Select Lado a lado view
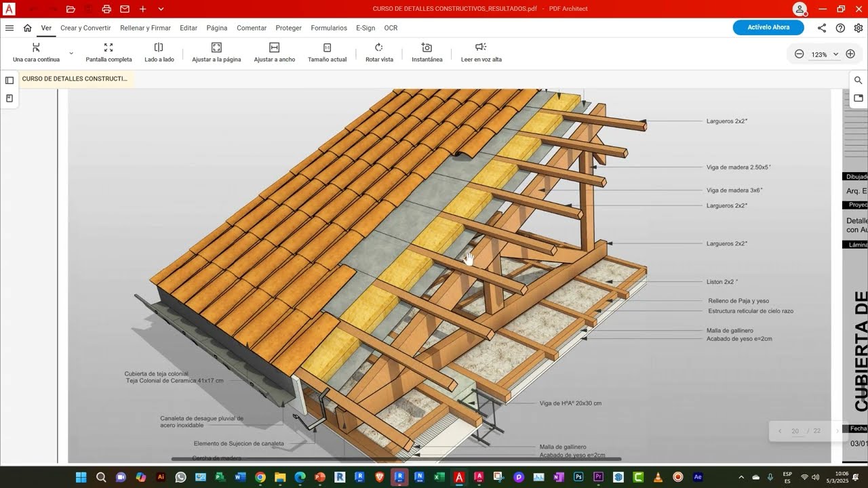 tap(159, 52)
